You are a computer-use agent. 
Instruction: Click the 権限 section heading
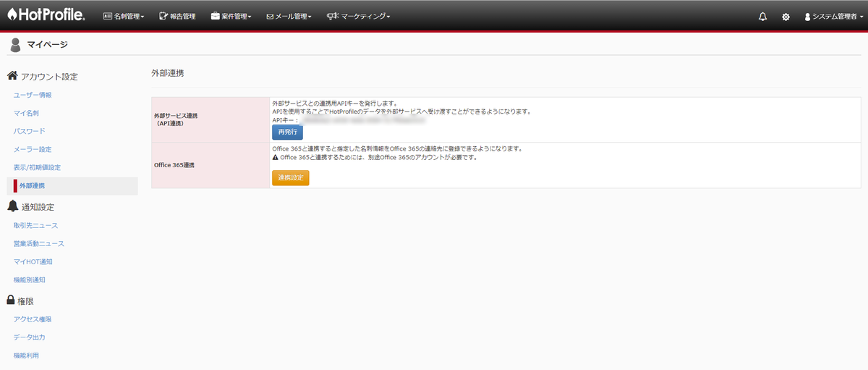(27, 300)
